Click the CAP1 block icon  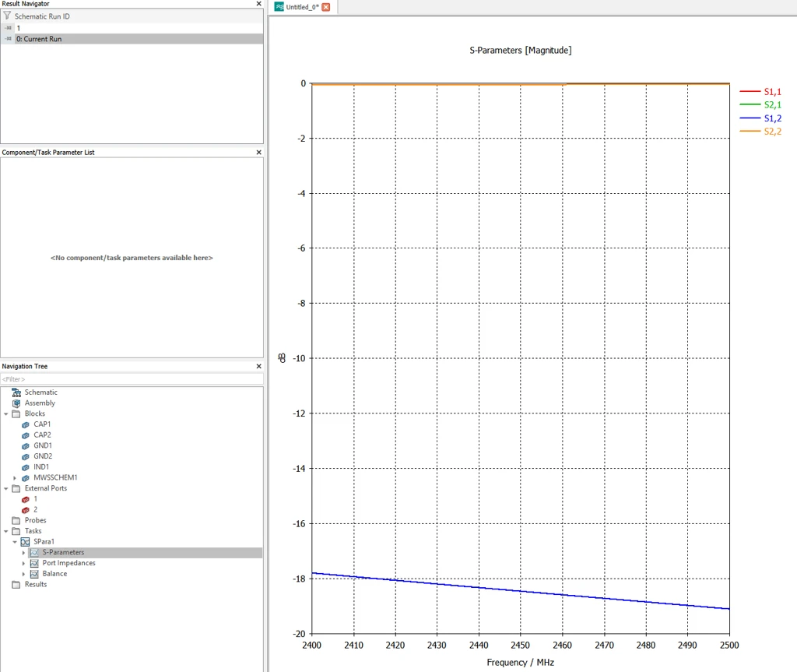[26, 424]
